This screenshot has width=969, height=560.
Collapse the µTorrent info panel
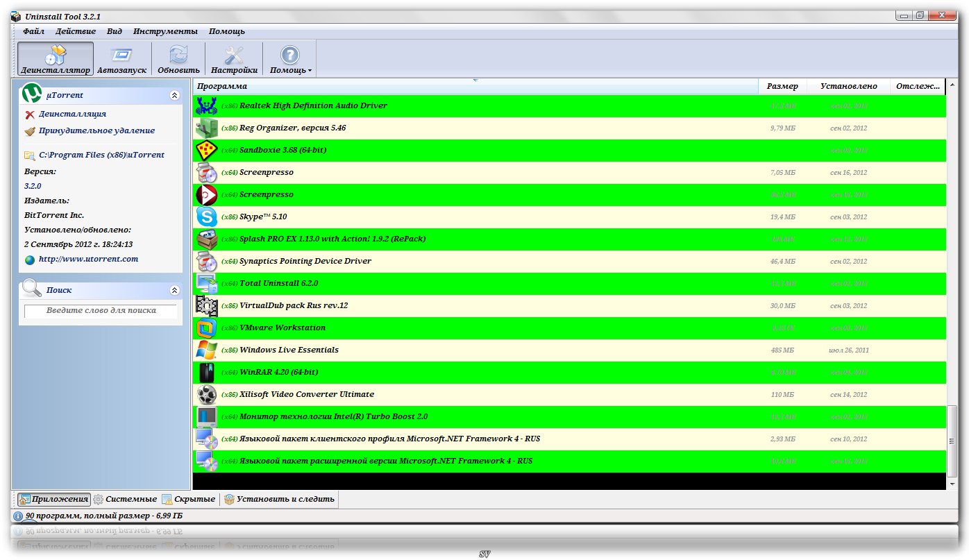[174, 96]
